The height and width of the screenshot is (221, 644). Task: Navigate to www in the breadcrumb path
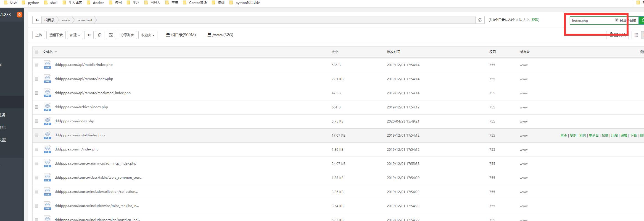(66, 20)
